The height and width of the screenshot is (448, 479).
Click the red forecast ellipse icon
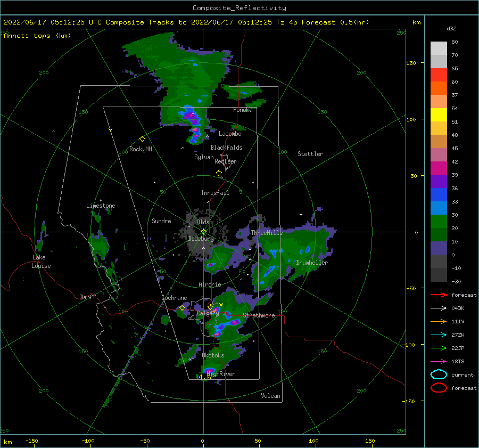439,388
